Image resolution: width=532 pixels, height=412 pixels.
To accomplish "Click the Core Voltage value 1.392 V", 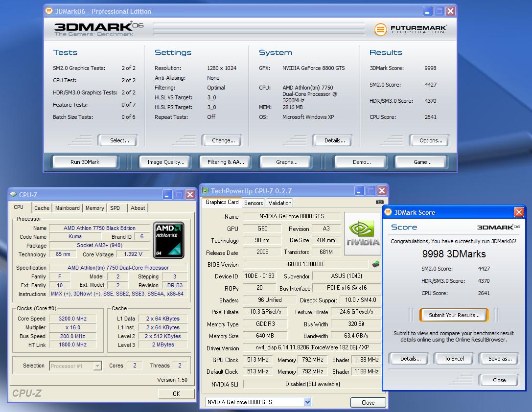I will tap(133, 254).
